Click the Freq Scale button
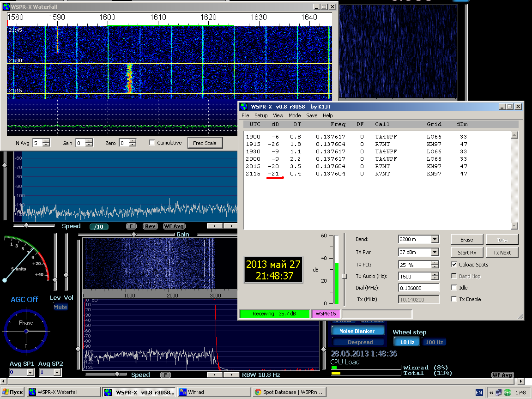This screenshot has height=399, width=532. point(205,143)
